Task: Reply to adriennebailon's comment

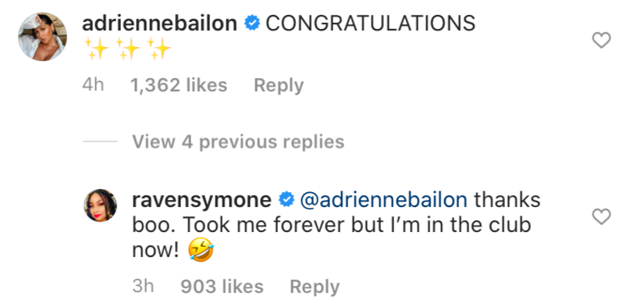Action: [279, 86]
